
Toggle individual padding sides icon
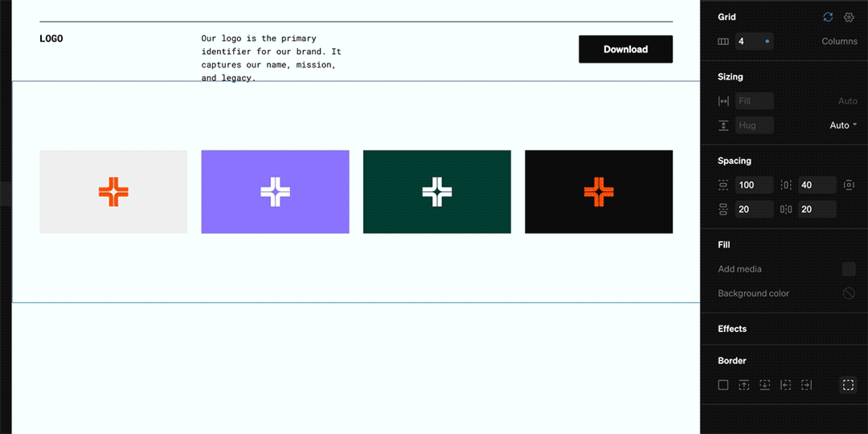pyautogui.click(x=849, y=185)
